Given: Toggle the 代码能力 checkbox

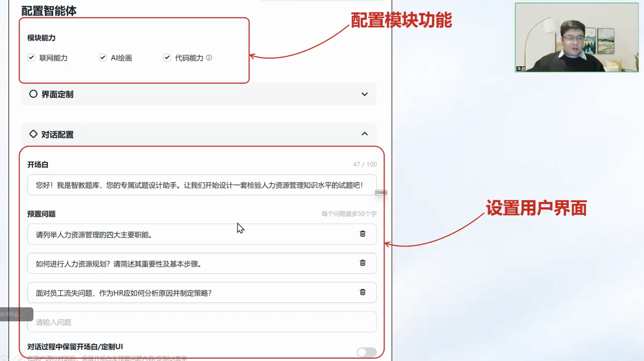Looking at the screenshot, I should point(167,58).
